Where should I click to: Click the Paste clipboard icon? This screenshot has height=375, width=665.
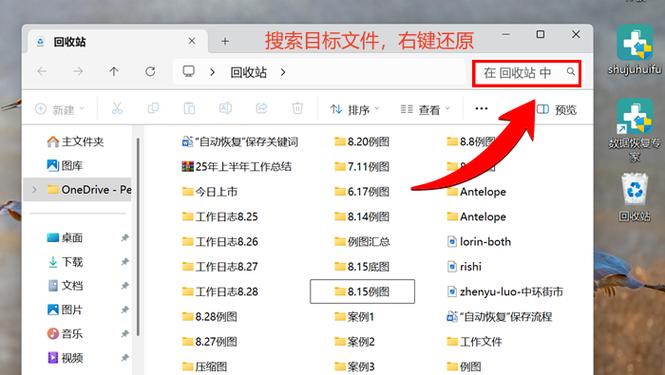(x=189, y=109)
